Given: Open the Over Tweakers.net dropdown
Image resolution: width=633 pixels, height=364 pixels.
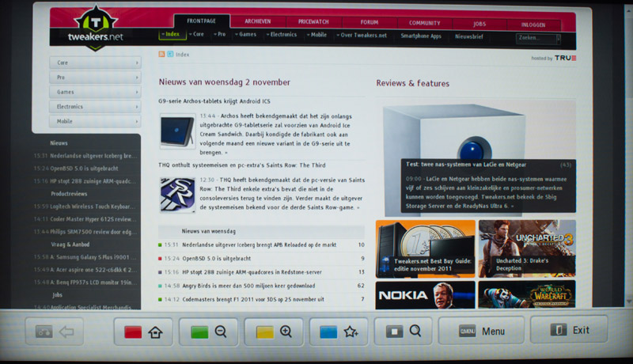Looking at the screenshot, I should (362, 36).
